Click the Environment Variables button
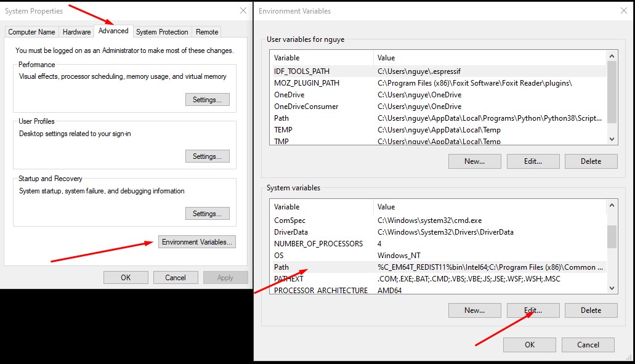This screenshot has height=364, width=635. tap(197, 242)
